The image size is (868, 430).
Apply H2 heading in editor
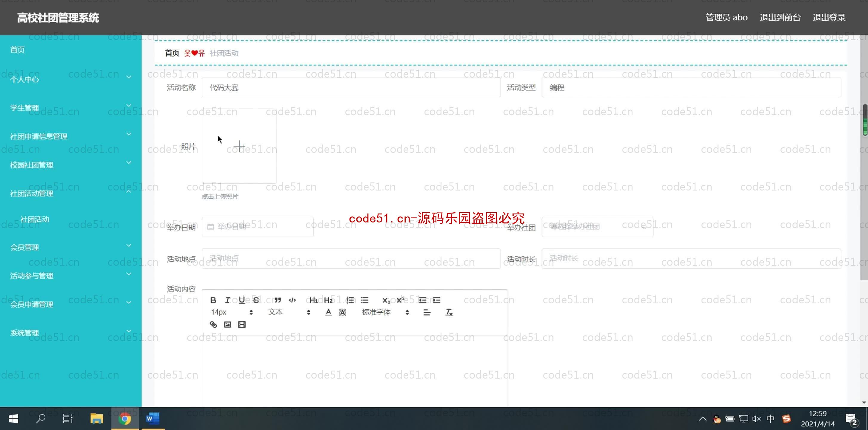(x=328, y=300)
